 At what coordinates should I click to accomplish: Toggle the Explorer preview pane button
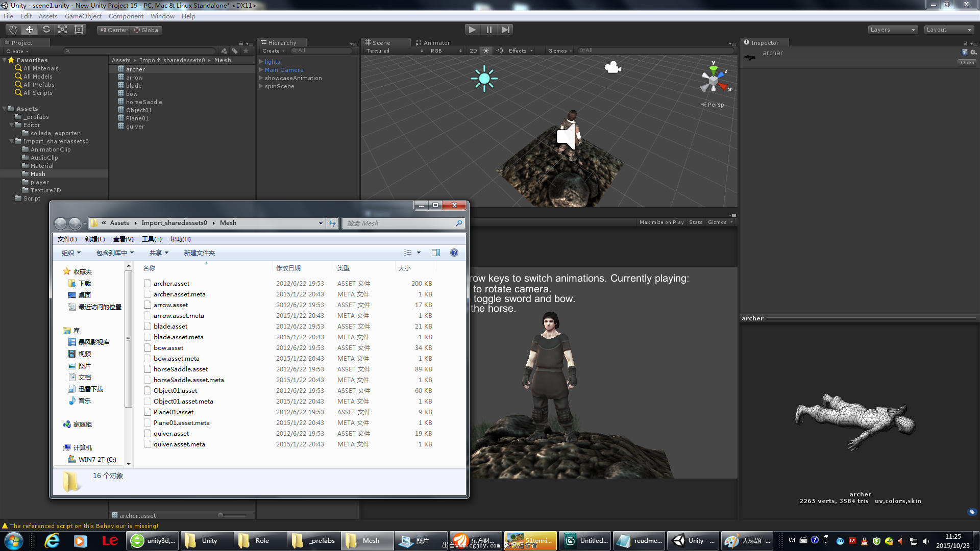(x=436, y=253)
